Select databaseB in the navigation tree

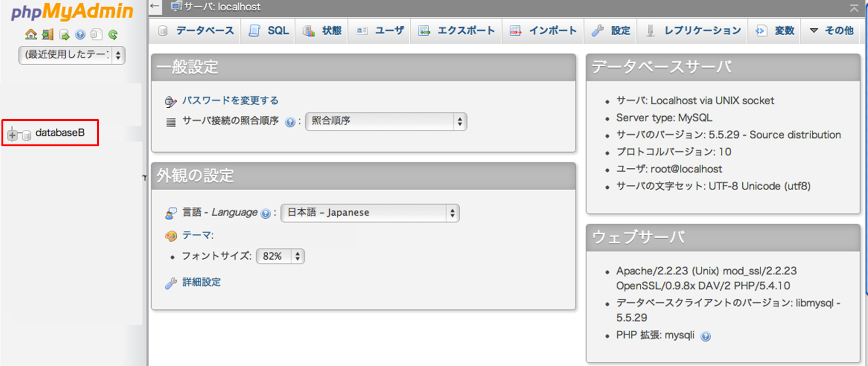click(60, 132)
